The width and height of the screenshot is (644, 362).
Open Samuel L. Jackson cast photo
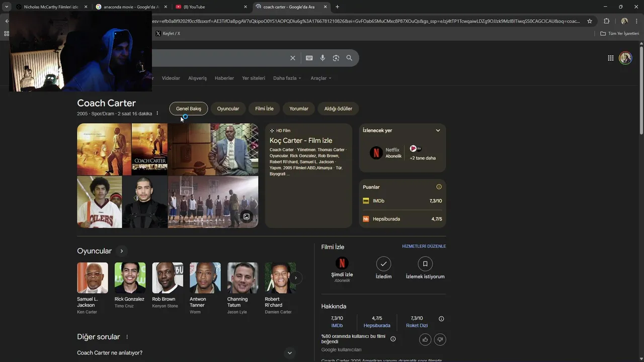tap(93, 278)
